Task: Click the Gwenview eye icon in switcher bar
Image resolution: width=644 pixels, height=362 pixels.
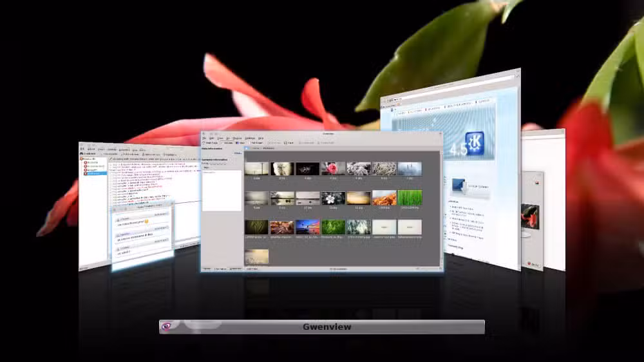Action: coord(167,327)
